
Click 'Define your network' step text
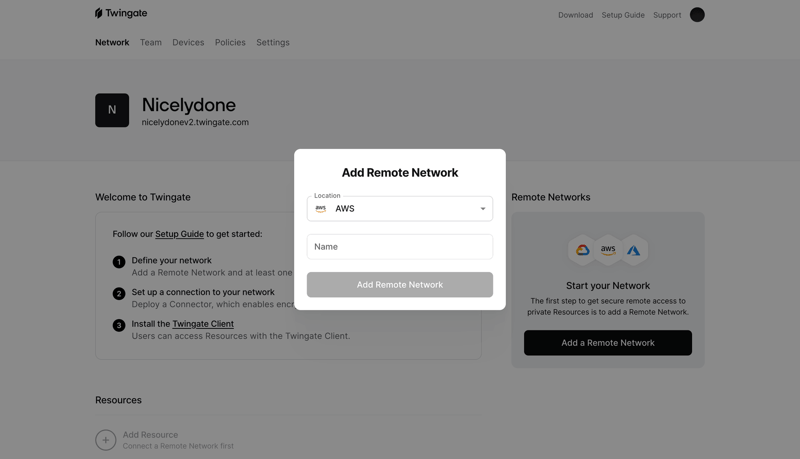pos(171,260)
